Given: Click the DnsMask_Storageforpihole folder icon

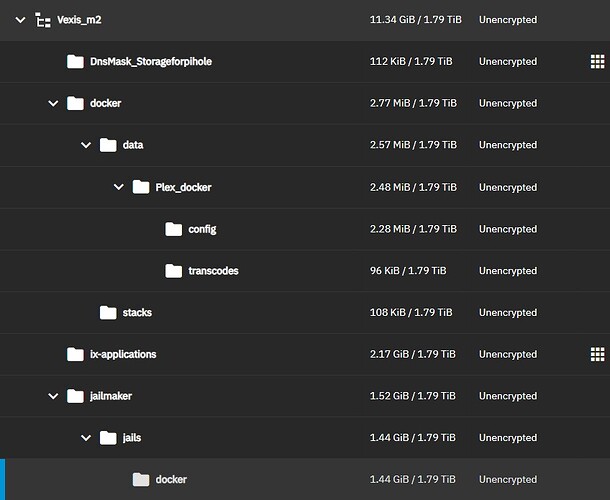Looking at the screenshot, I should point(75,61).
